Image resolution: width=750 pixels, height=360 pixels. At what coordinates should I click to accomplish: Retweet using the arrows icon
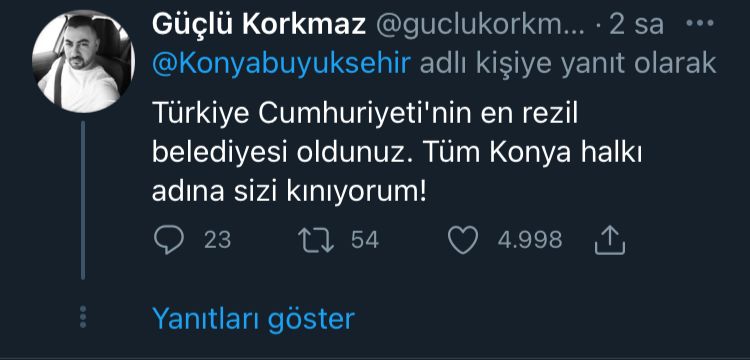click(316, 240)
